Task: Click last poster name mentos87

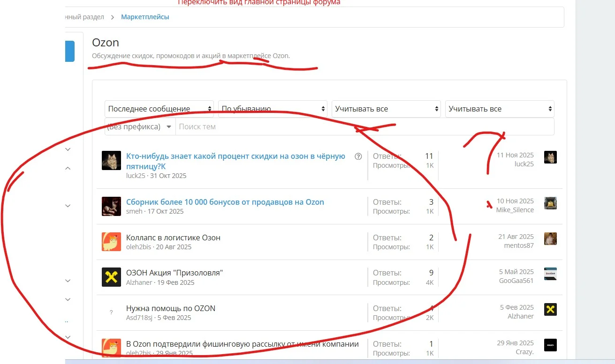Action: pos(519,245)
